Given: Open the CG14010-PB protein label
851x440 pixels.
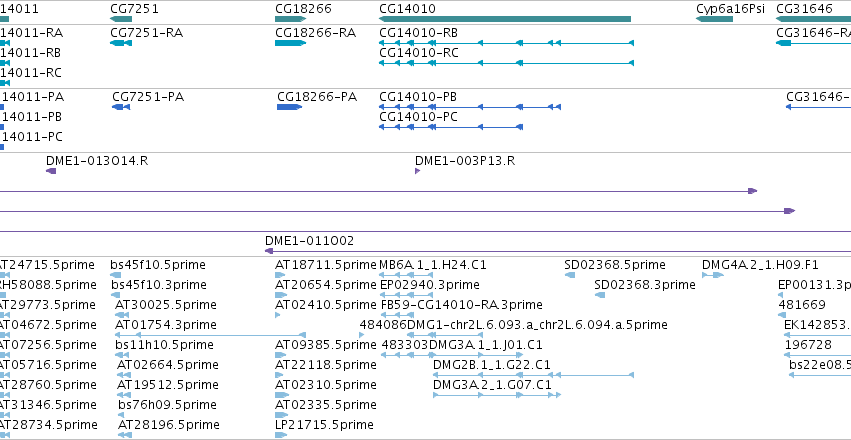Looking at the screenshot, I should click(x=418, y=97).
